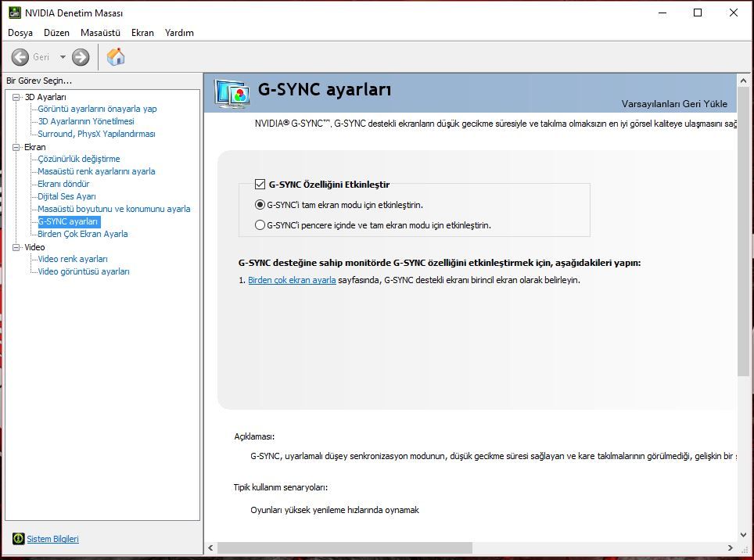
Task: Minimize the NVIDIA Denetim Masası window
Action: point(662,13)
